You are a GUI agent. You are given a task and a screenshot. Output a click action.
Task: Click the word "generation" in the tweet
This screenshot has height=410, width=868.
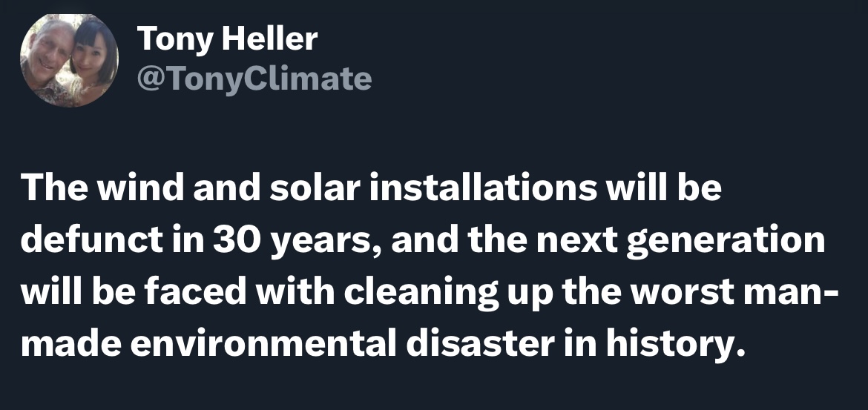725,241
